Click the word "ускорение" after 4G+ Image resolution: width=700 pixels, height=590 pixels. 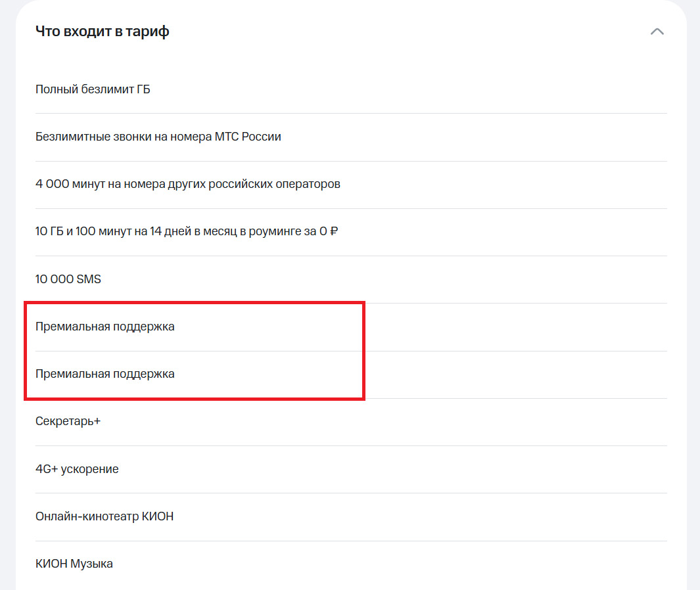pyautogui.click(x=89, y=469)
